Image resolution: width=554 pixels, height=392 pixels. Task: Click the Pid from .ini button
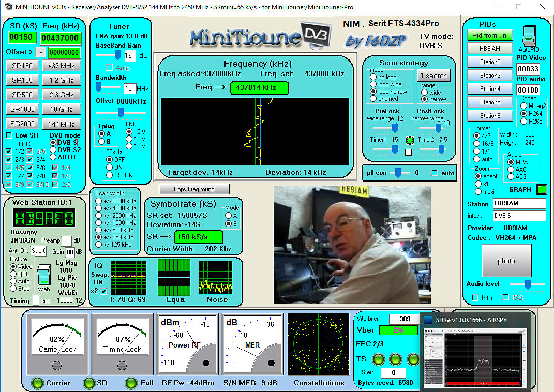(489, 35)
